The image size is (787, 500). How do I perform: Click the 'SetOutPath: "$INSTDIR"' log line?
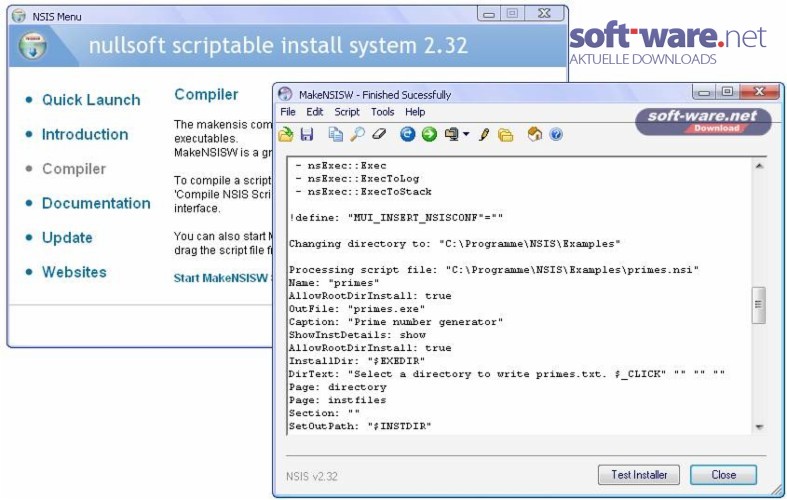pos(360,426)
